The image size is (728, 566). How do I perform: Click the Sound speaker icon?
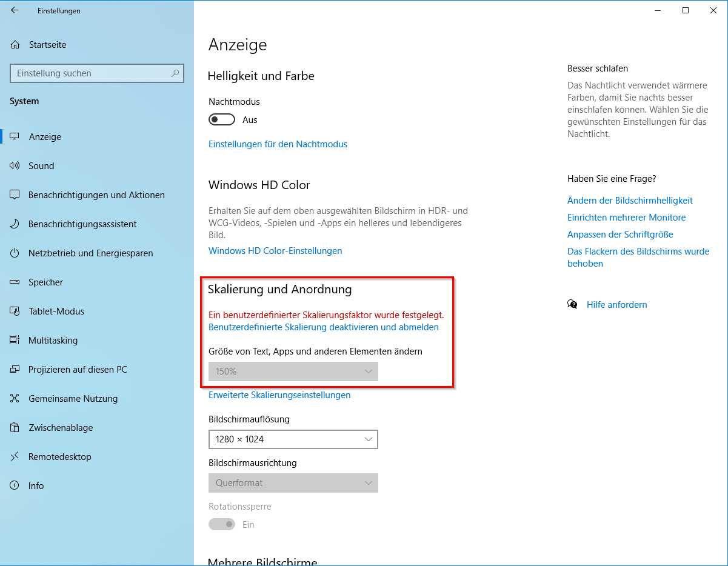pos(15,166)
